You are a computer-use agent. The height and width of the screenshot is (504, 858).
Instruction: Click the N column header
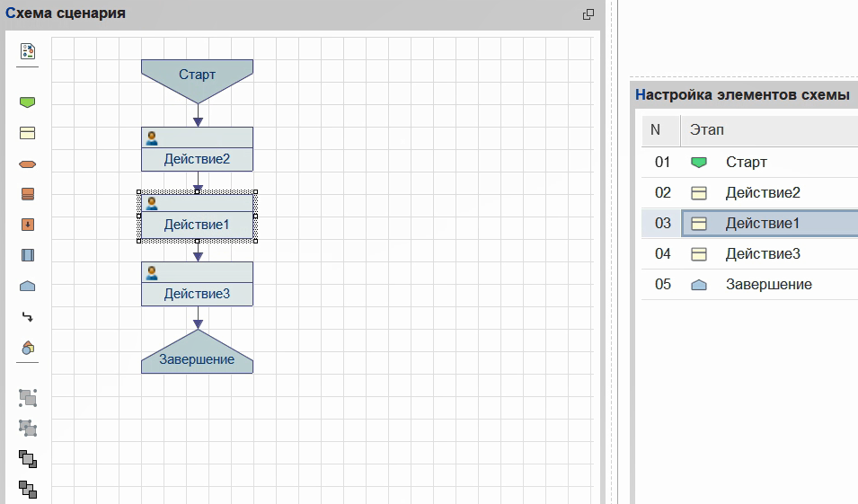tap(661, 130)
